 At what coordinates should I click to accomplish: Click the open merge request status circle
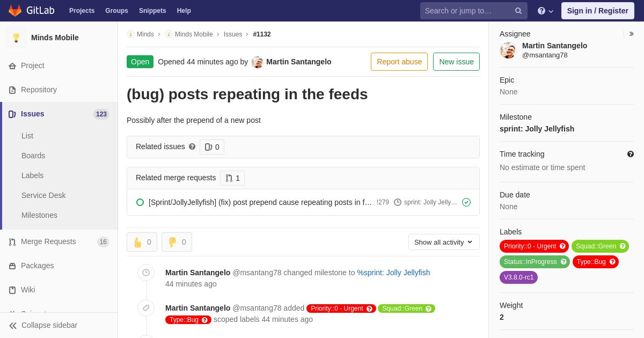[140, 202]
